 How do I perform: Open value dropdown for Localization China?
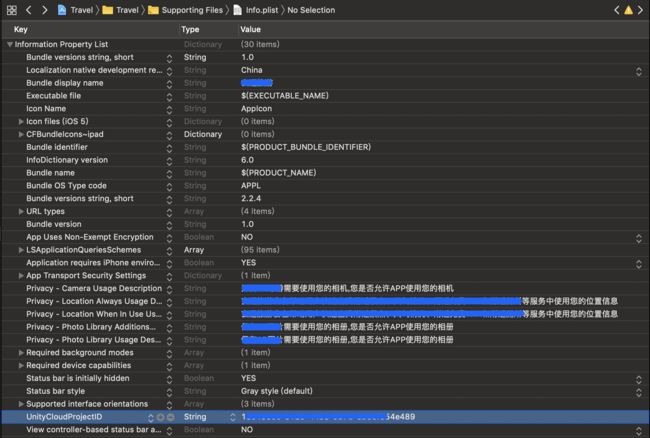pyautogui.click(x=639, y=71)
